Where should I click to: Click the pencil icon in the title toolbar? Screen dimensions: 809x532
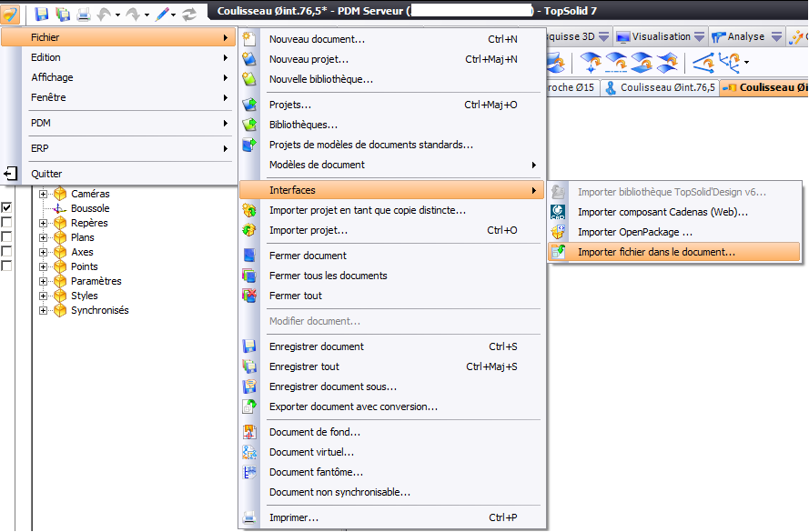click(163, 15)
